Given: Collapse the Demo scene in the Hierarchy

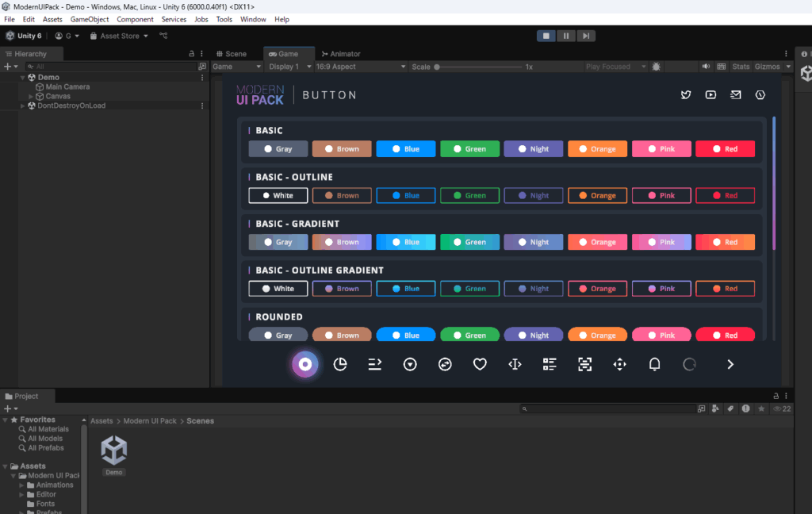Looking at the screenshot, I should [x=23, y=77].
